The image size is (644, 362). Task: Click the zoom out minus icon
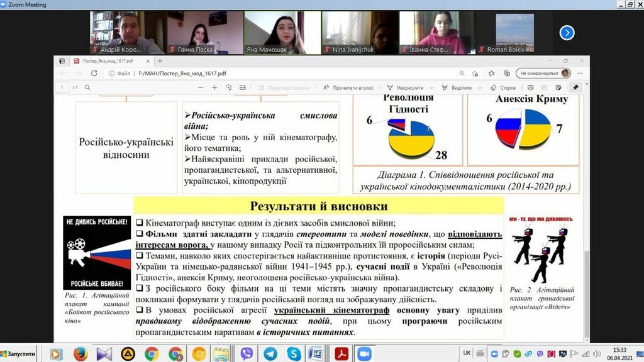point(199,88)
